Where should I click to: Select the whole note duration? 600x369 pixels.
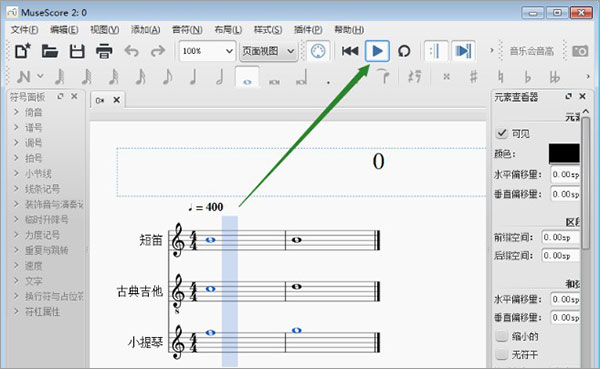pos(247,77)
